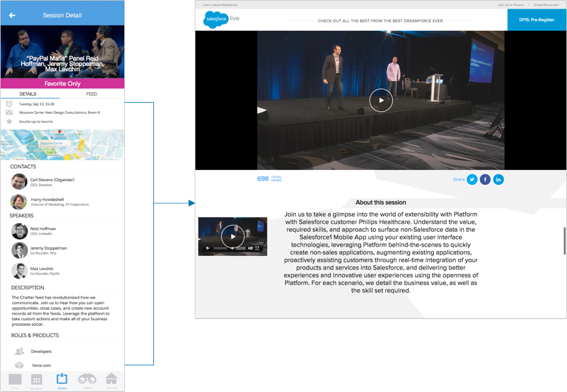
Task: Select the DETAILS tab
Action: 28,94
